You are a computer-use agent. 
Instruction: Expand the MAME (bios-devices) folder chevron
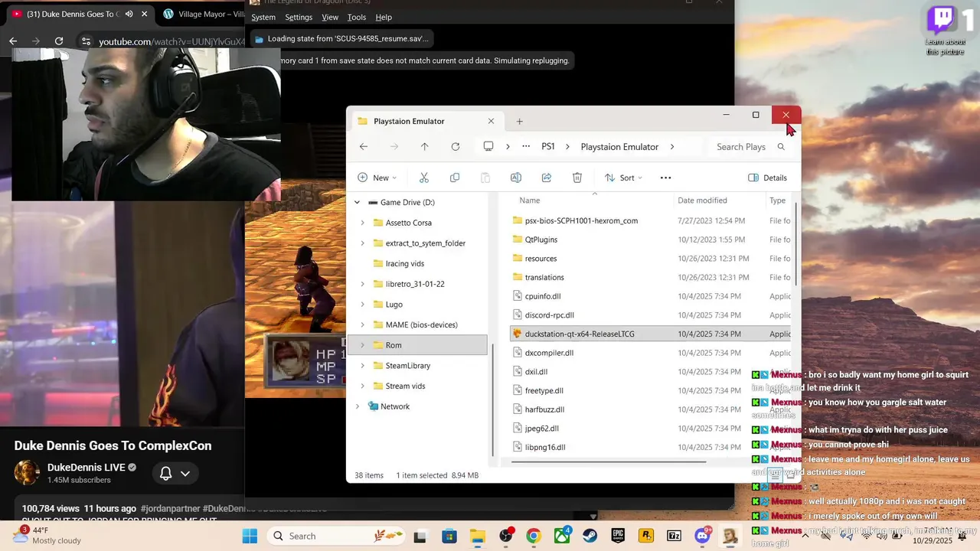[x=362, y=325]
